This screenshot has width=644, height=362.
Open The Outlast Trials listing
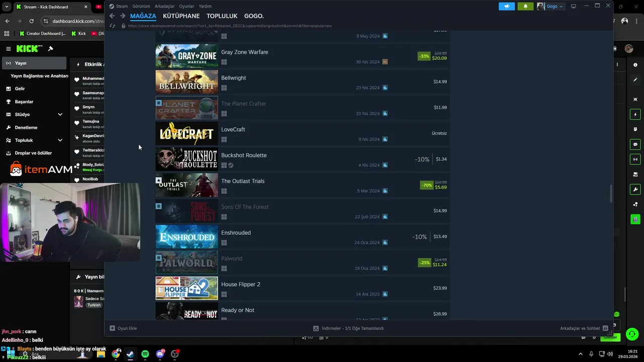302,185
